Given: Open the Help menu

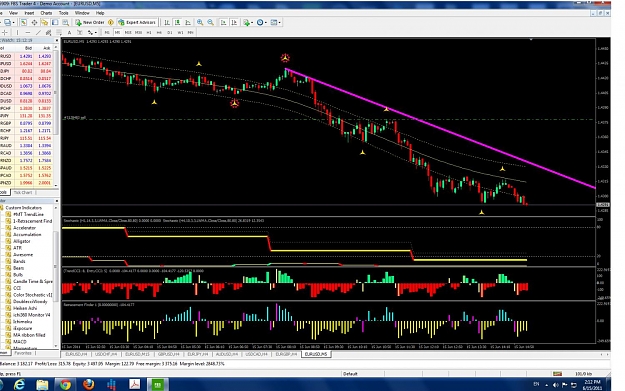Looking at the screenshot, I should 100,13.
